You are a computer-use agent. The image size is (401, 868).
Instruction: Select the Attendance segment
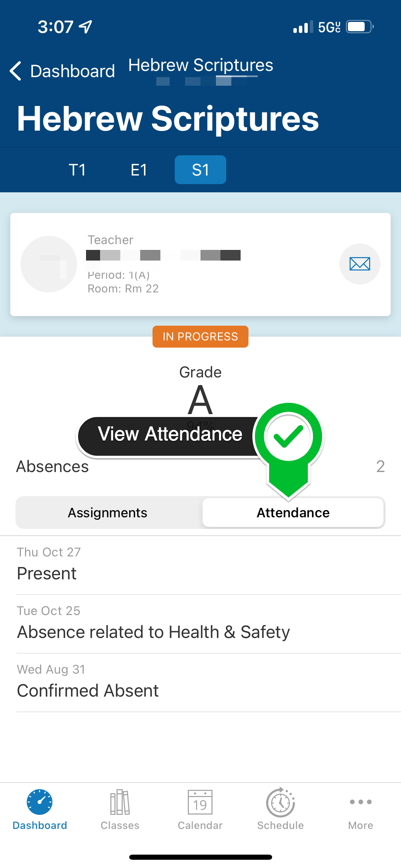[293, 513]
